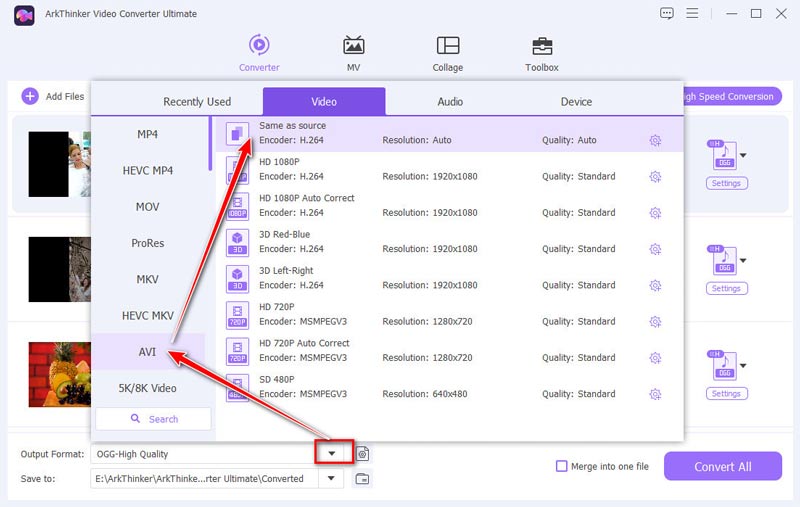The width and height of the screenshot is (800, 507).
Task: Switch to the Video tab
Action: tap(324, 102)
